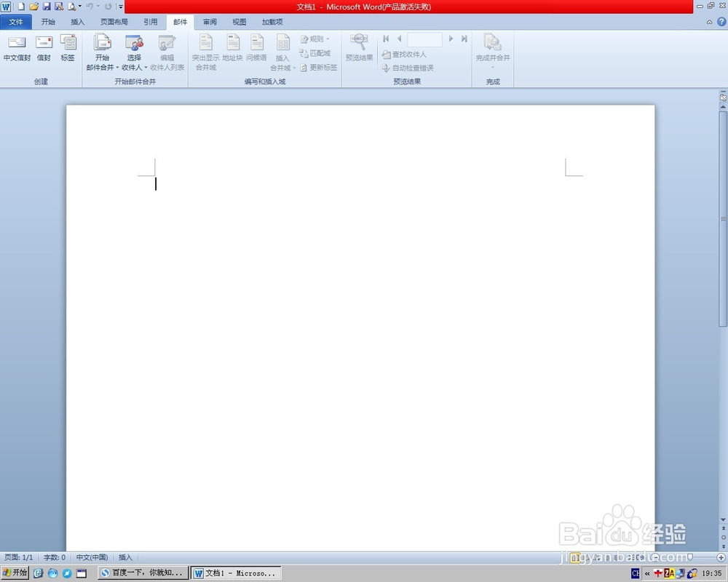Go to next record arrow
Image resolution: width=728 pixels, height=582 pixels.
click(x=451, y=39)
